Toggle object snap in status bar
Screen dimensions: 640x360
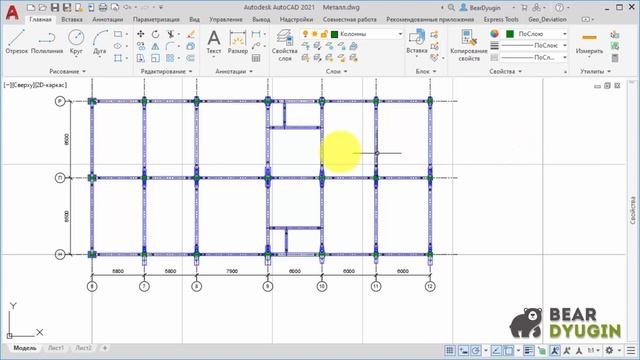tap(508, 350)
